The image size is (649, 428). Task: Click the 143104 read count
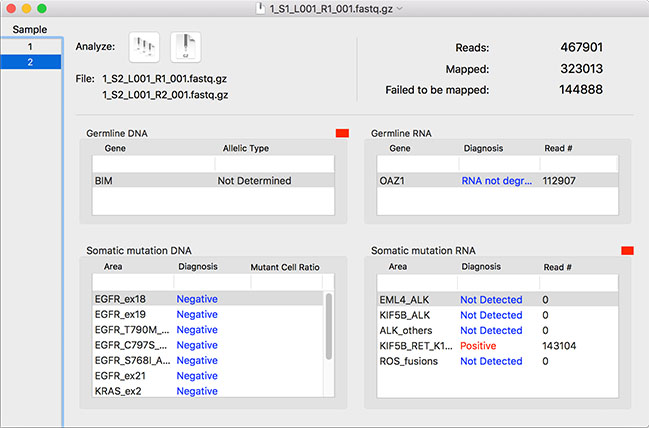[559, 345]
